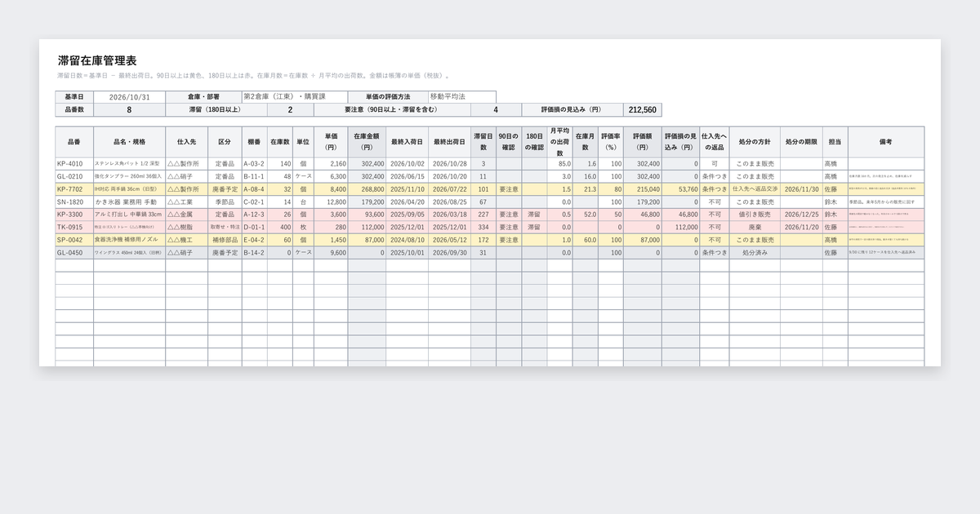Click the item name アルミ打出し 中華鍋 33cm
980x514 pixels.
tap(129, 215)
